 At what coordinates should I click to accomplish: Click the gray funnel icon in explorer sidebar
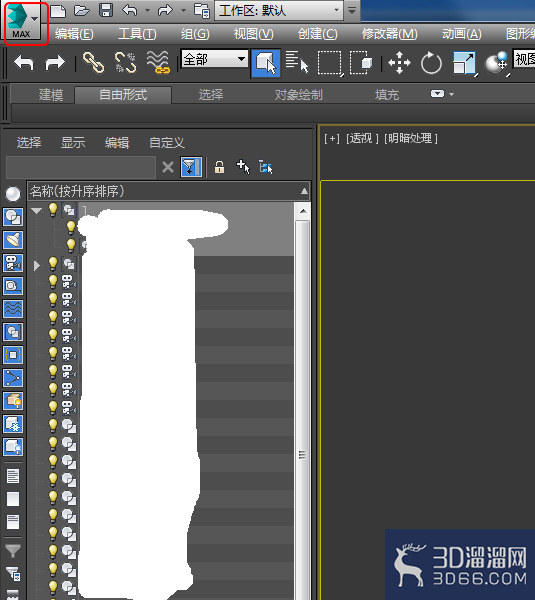[13, 551]
